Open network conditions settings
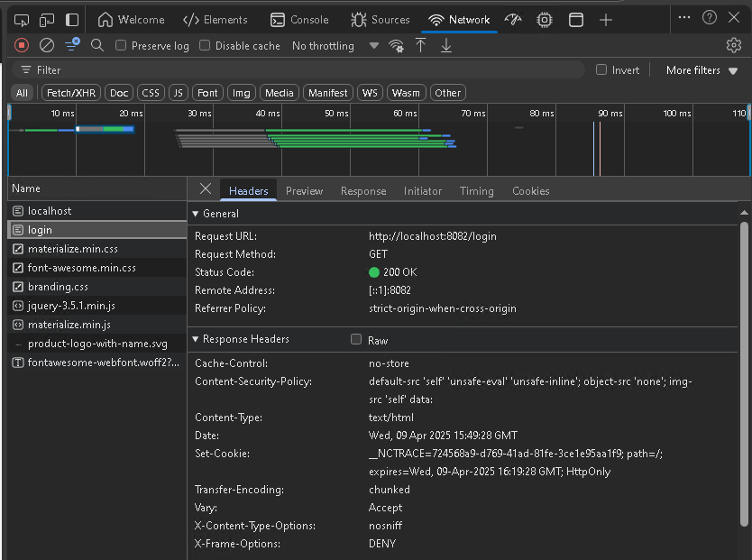 pos(396,45)
